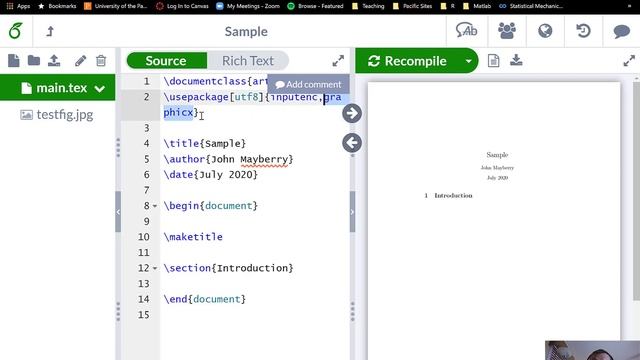Open the R bookmarks folder
640x360 pixels.
(x=448, y=6)
